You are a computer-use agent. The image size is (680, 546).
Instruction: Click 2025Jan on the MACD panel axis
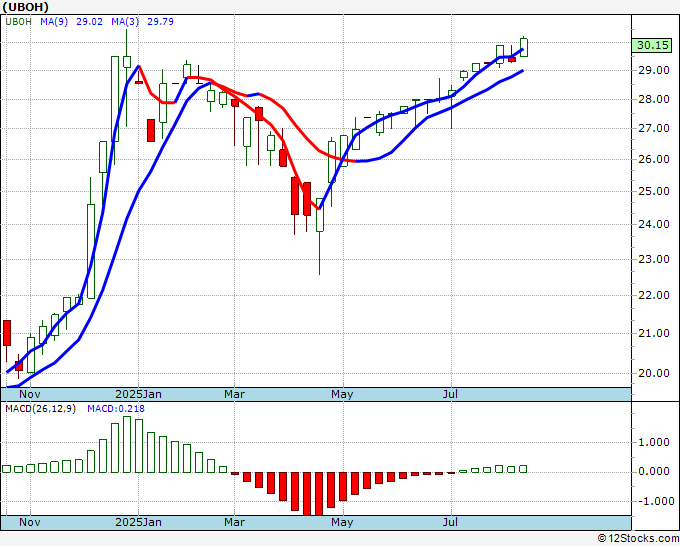[138, 522]
